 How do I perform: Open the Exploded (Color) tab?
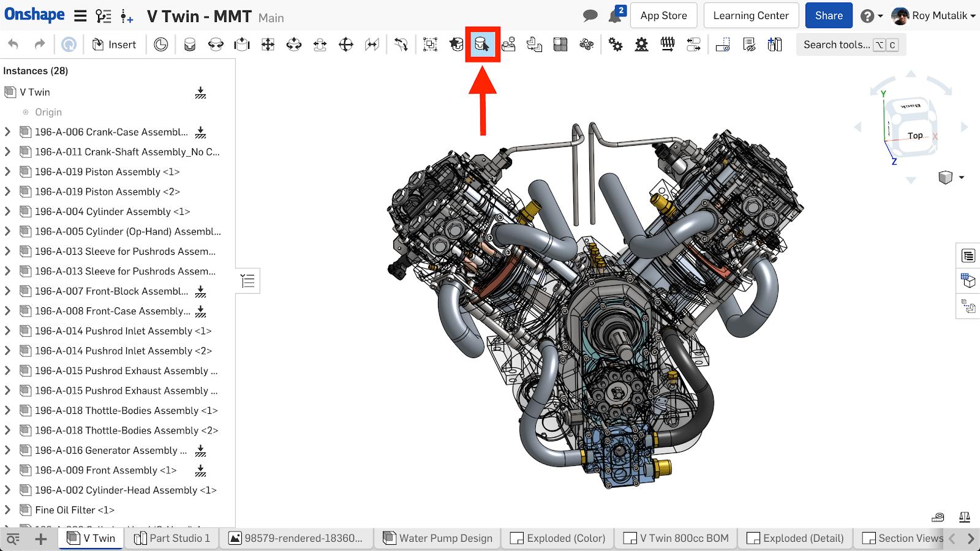point(558,538)
